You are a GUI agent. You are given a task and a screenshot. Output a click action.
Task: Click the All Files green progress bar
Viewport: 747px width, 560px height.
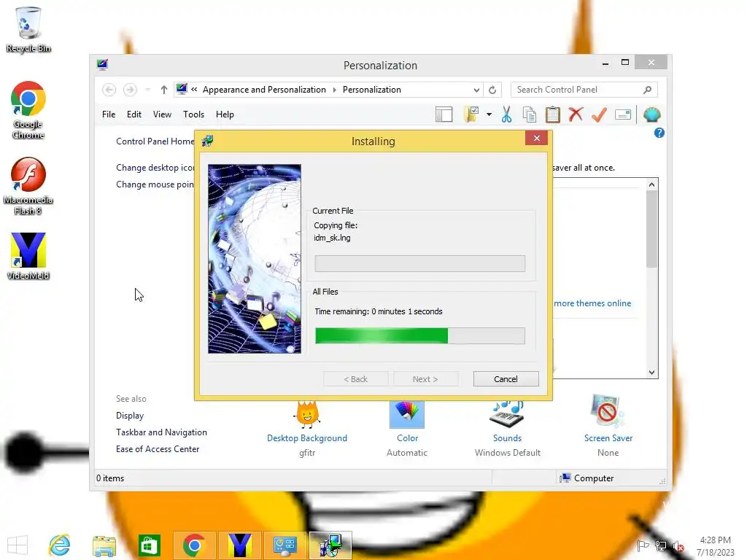click(x=420, y=335)
